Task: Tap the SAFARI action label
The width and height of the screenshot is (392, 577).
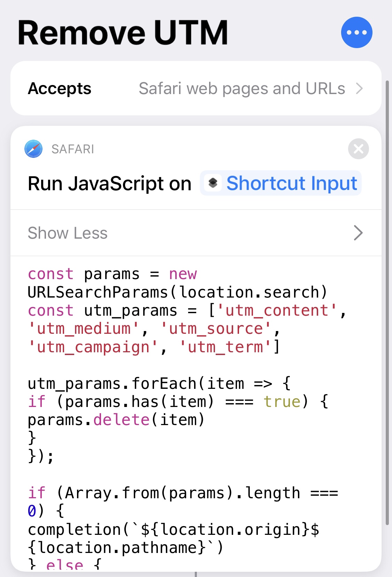Action: pos(72,149)
